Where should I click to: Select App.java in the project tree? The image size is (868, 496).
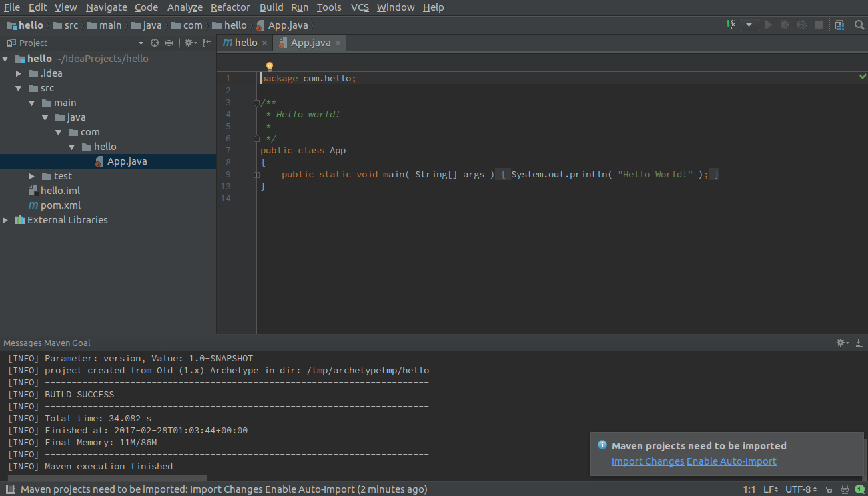(x=108, y=161)
